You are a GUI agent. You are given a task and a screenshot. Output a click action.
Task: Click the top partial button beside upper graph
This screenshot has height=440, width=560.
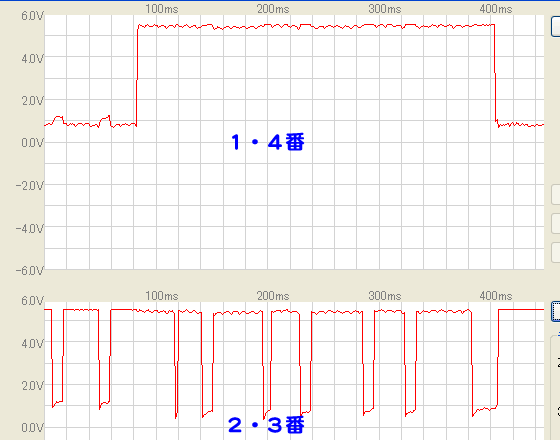tap(555, 26)
